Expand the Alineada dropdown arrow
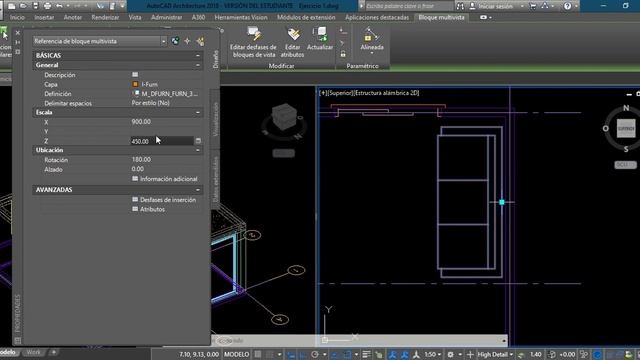Image resolution: width=640 pixels, height=360 pixels. coord(372,53)
